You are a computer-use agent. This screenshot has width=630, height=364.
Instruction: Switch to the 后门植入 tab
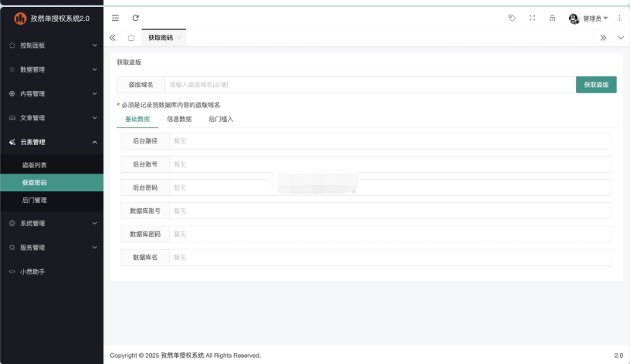pyautogui.click(x=221, y=120)
